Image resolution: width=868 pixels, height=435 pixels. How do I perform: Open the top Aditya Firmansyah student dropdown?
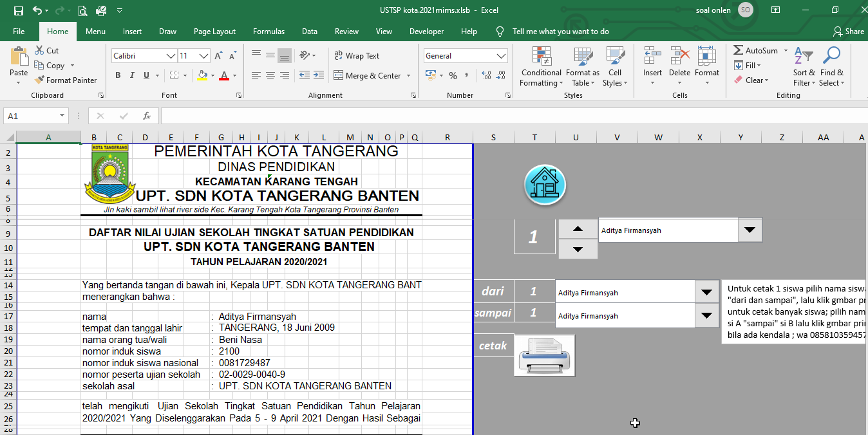[x=750, y=230]
